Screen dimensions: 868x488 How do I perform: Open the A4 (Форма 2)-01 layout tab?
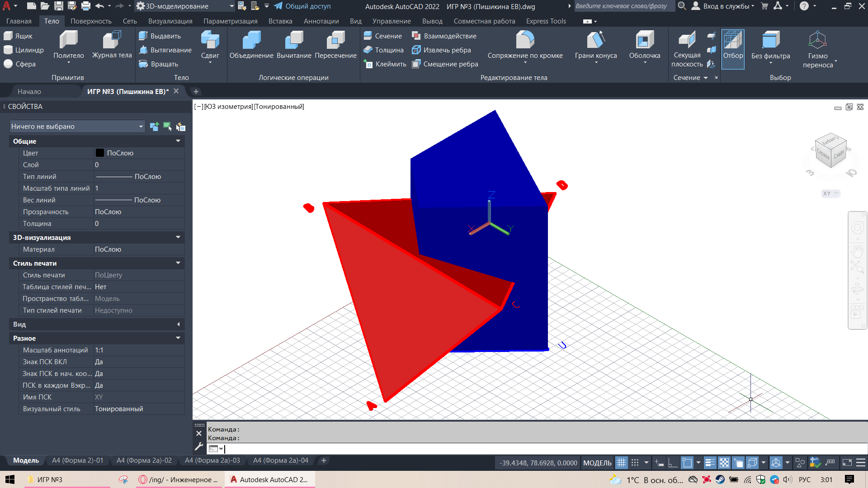coord(77,460)
